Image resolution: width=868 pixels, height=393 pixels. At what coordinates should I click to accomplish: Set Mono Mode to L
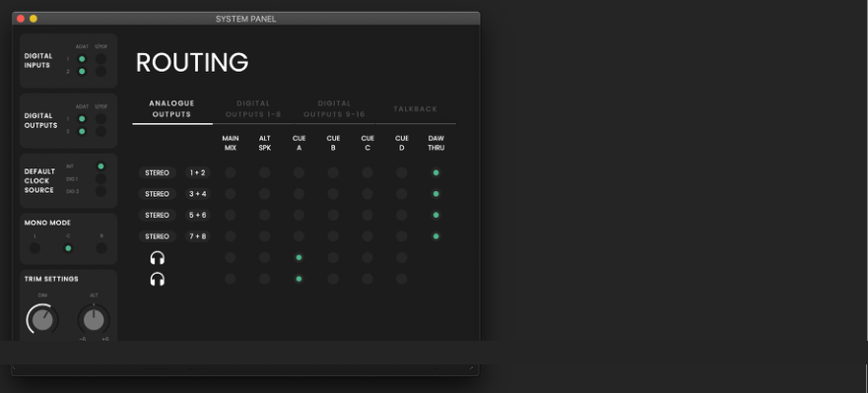point(34,248)
